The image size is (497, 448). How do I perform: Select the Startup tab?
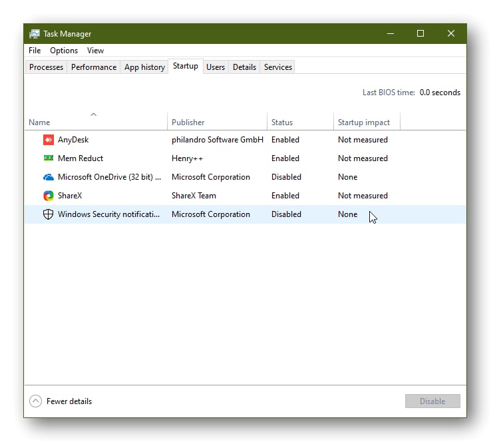point(186,66)
